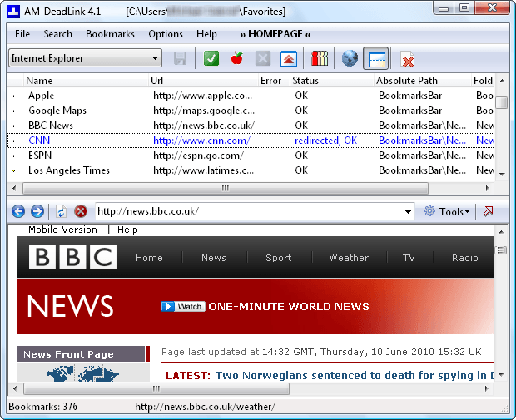The image size is (516, 420).
Task: Open the Search menu
Action: pyautogui.click(x=58, y=34)
